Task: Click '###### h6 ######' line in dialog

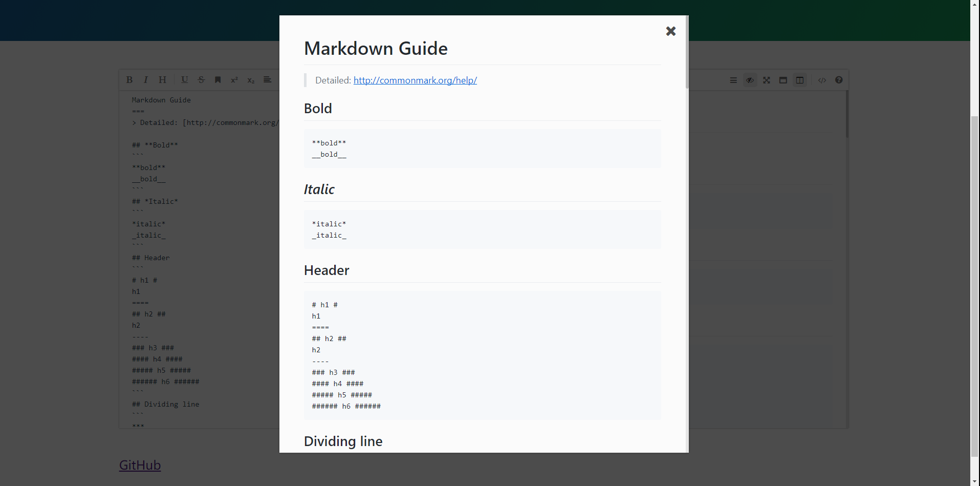Action: pos(346,406)
